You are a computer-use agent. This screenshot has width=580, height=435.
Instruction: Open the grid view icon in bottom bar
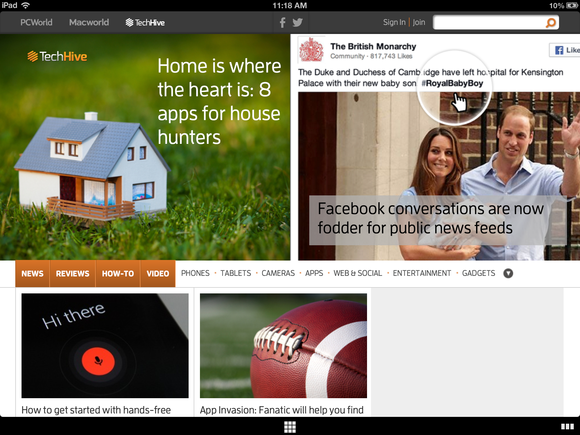(x=290, y=427)
